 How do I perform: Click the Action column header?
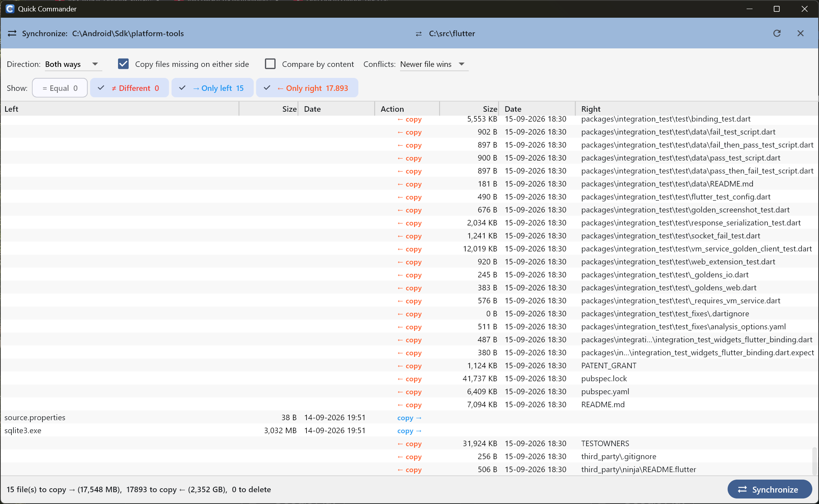tap(407, 109)
